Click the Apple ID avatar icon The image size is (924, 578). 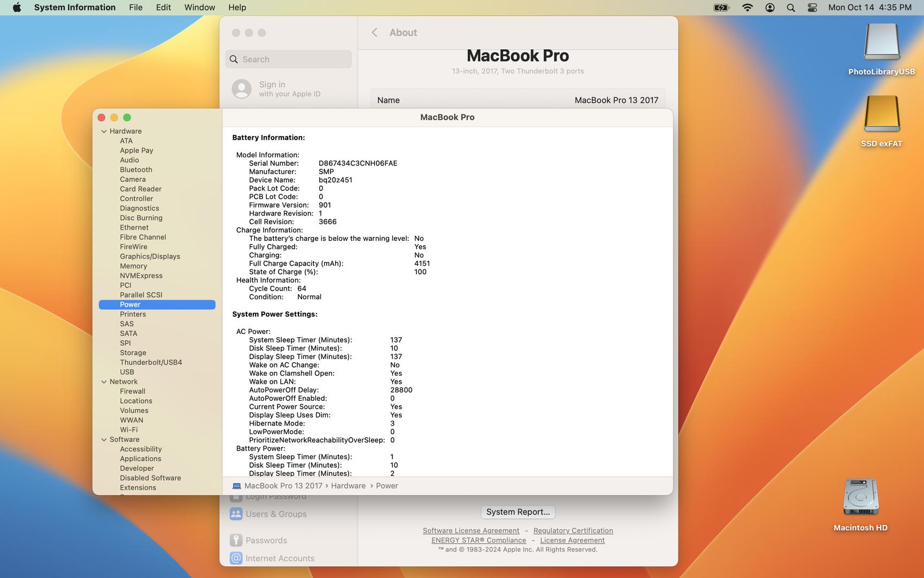click(241, 89)
